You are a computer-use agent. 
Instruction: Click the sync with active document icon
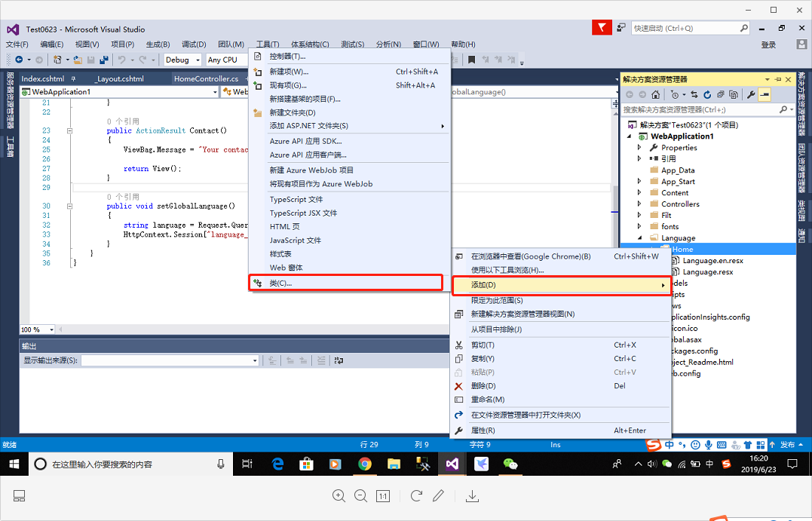(x=694, y=94)
